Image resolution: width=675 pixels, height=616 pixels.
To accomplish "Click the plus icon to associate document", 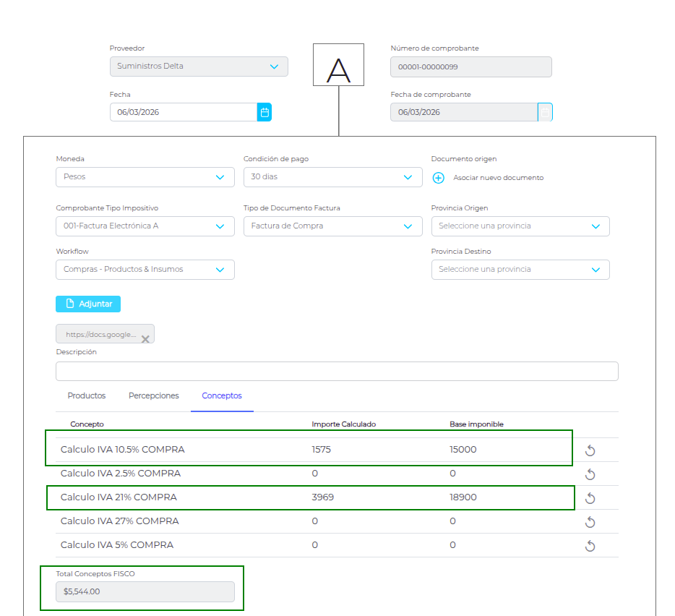I will click(438, 178).
